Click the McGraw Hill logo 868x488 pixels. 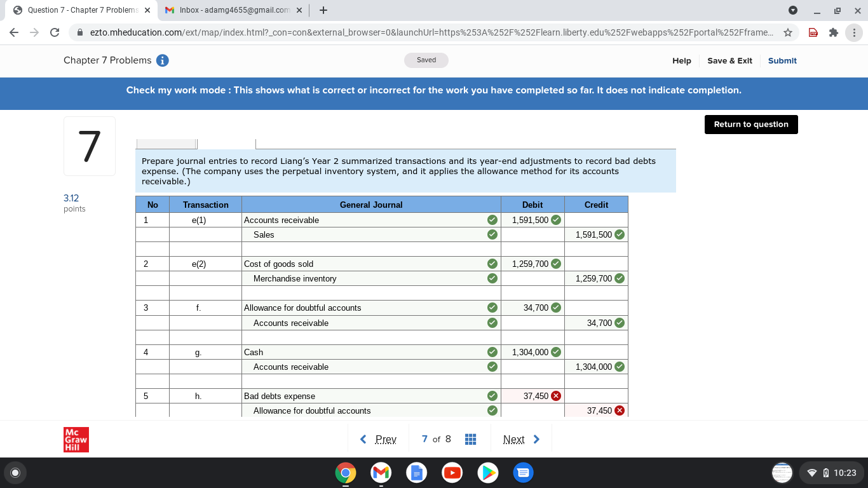coord(76,439)
